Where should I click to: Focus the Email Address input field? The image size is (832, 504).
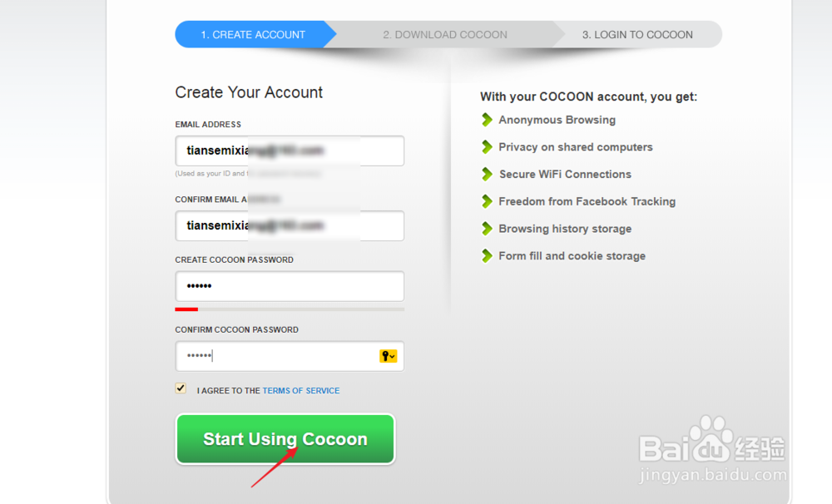pos(290,151)
